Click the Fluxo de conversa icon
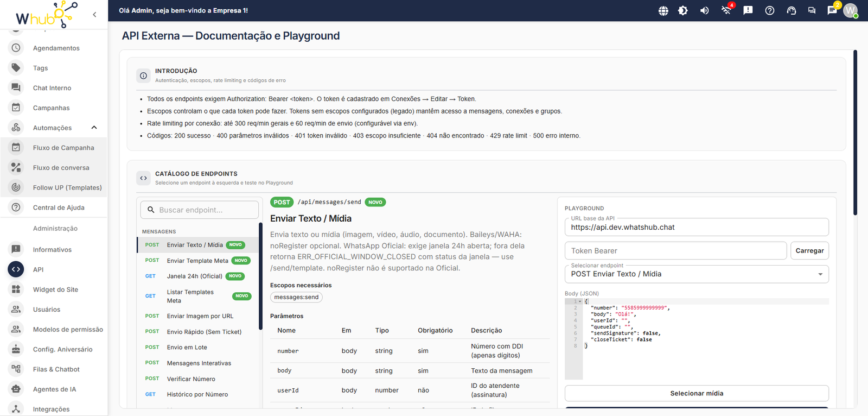 click(16, 168)
